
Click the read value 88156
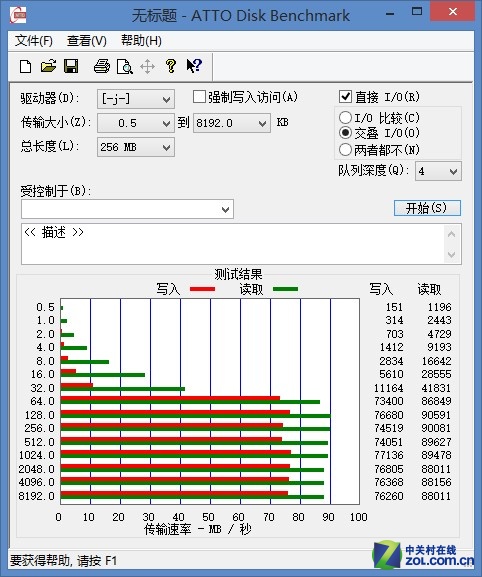436,482
